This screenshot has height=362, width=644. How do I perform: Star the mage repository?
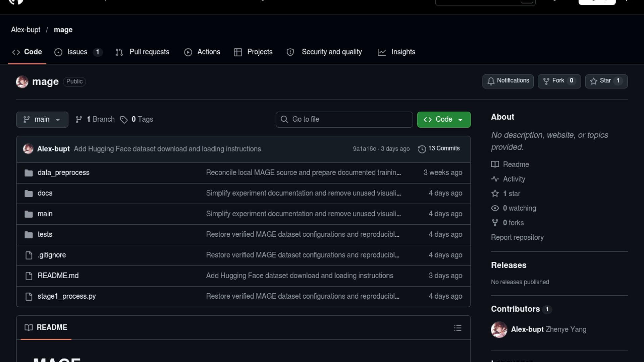(x=606, y=81)
